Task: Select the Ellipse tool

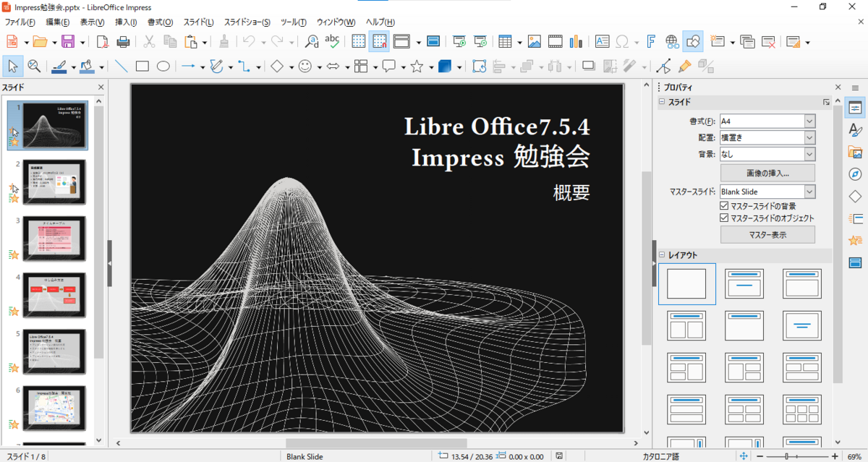Action: [163, 67]
